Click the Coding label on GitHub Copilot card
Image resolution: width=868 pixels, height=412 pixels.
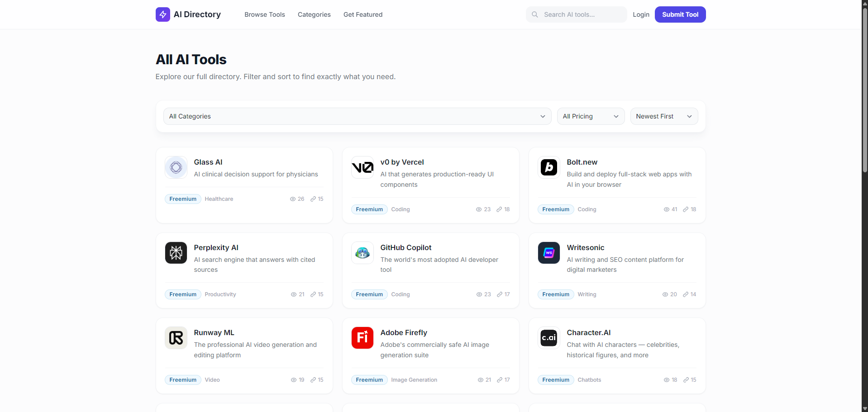[x=401, y=294]
